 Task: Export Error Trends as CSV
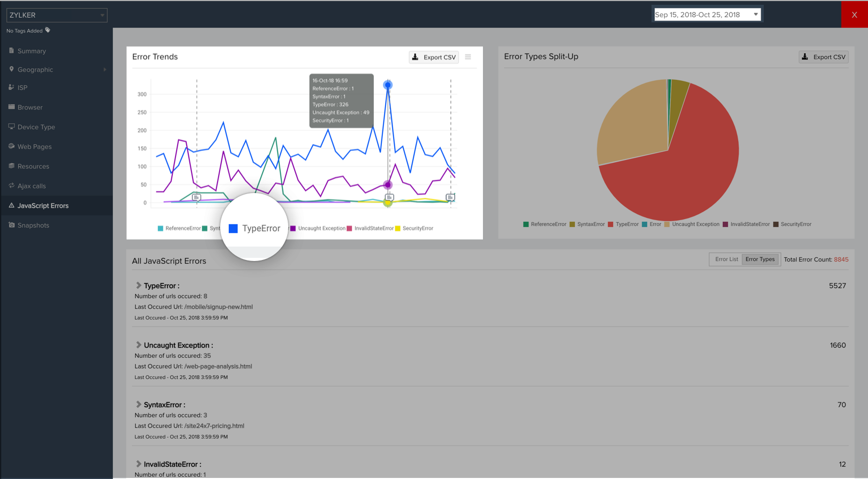[434, 57]
